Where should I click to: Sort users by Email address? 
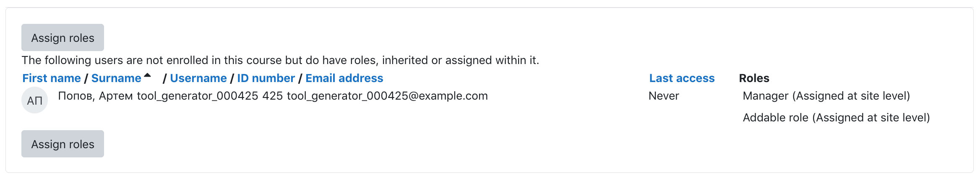(344, 78)
